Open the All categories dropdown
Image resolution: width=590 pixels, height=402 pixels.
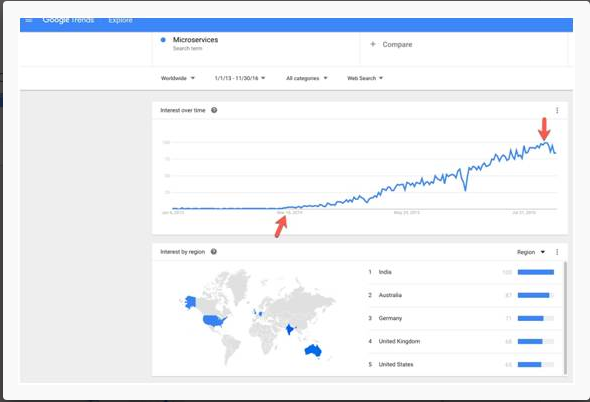click(x=307, y=78)
